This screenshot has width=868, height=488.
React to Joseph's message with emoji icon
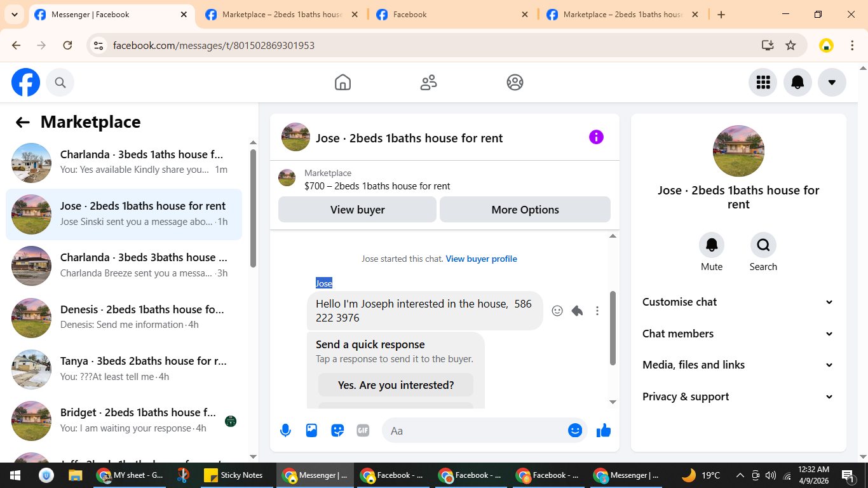[557, 311]
